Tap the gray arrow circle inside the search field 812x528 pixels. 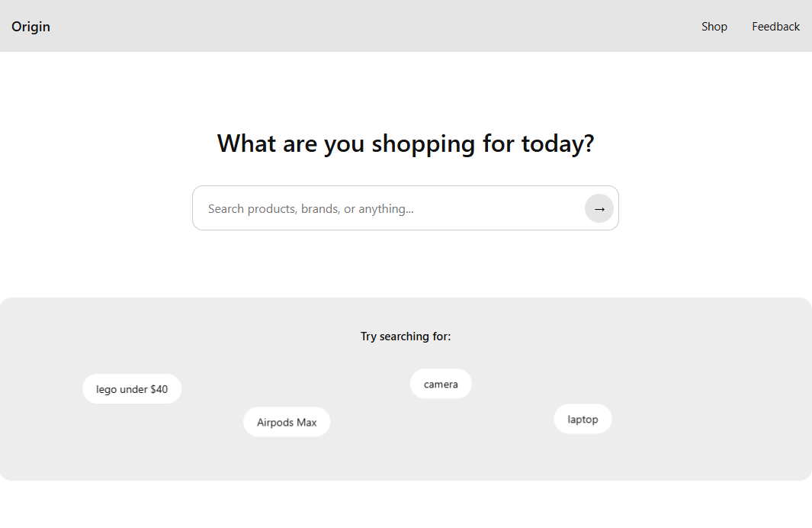(x=599, y=208)
